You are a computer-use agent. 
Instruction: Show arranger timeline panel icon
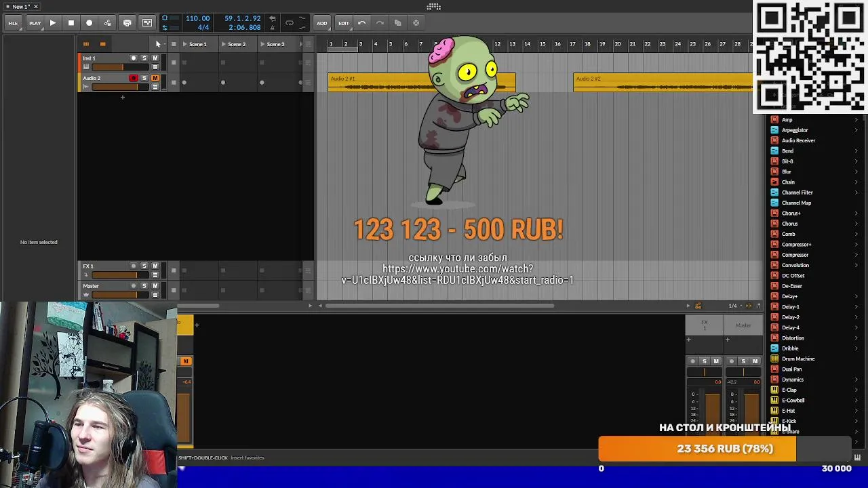(x=102, y=44)
